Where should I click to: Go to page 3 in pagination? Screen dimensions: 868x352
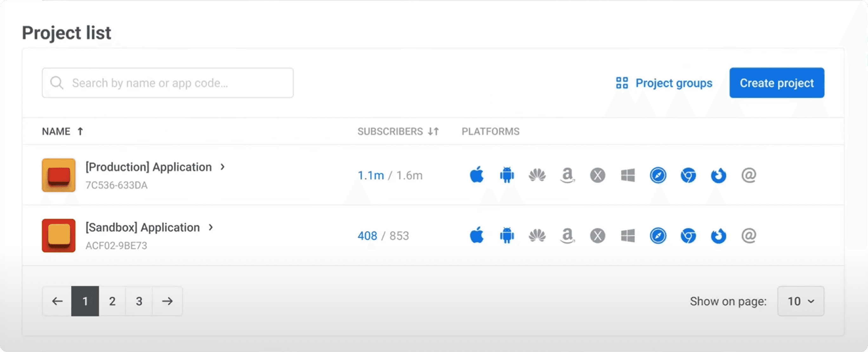139,301
